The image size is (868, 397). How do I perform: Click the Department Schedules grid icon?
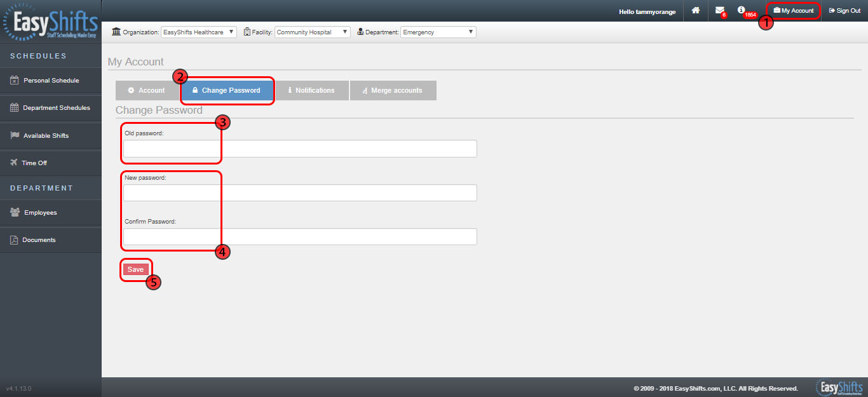click(x=14, y=107)
